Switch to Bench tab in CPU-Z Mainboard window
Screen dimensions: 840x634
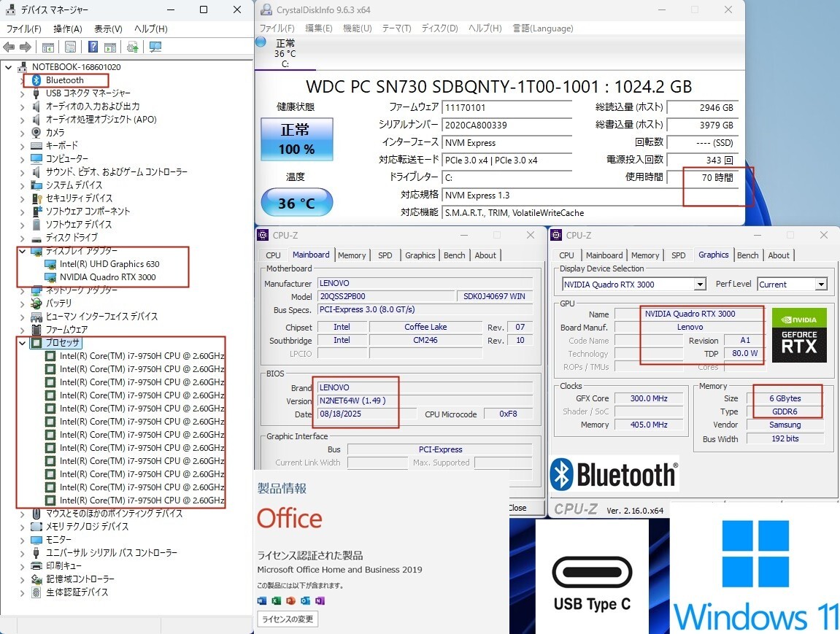pyautogui.click(x=454, y=255)
